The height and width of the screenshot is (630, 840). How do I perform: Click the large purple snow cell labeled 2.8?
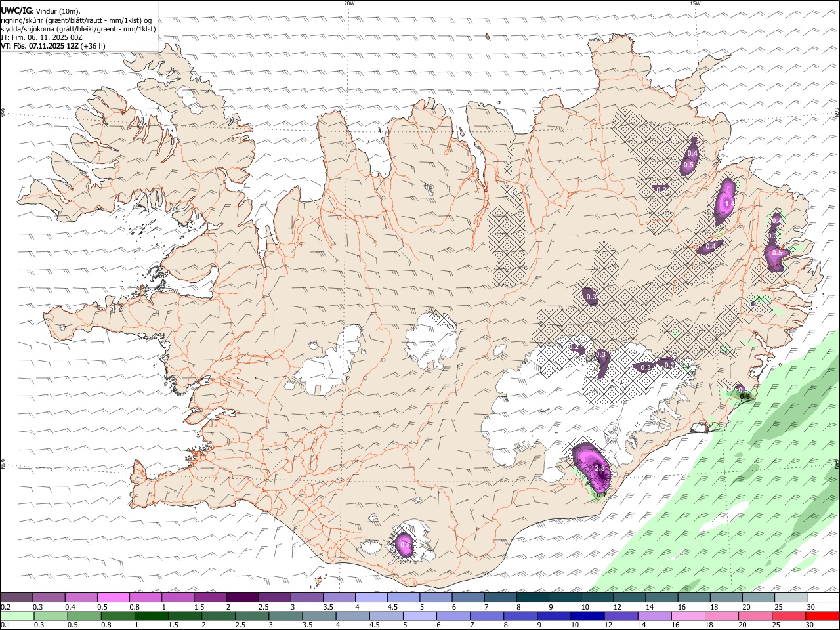pyautogui.click(x=592, y=467)
